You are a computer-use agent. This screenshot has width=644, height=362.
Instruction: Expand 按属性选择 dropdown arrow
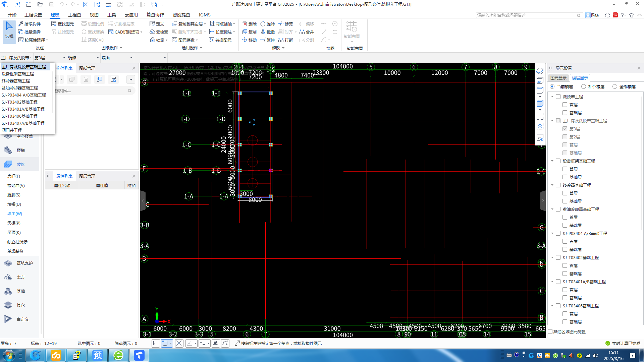point(47,40)
